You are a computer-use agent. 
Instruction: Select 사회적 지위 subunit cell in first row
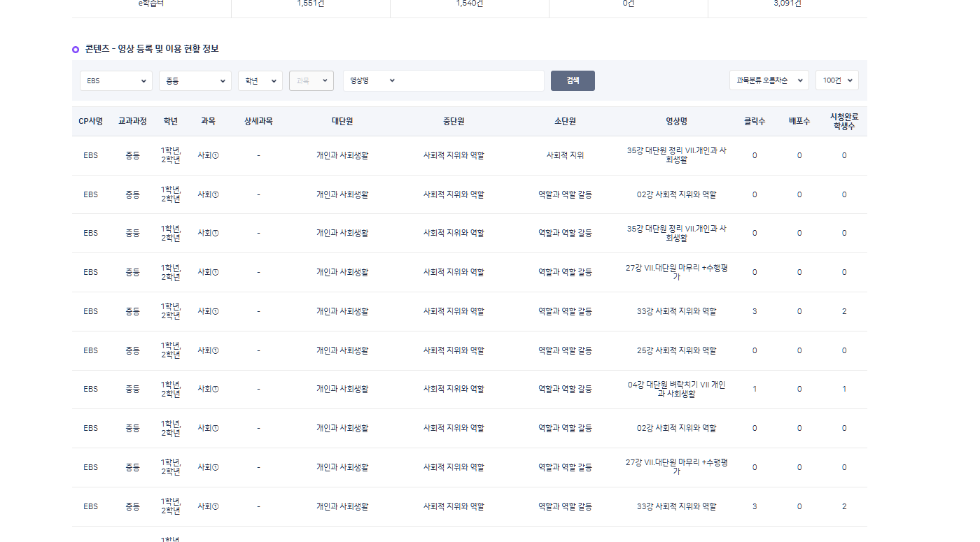pos(565,155)
